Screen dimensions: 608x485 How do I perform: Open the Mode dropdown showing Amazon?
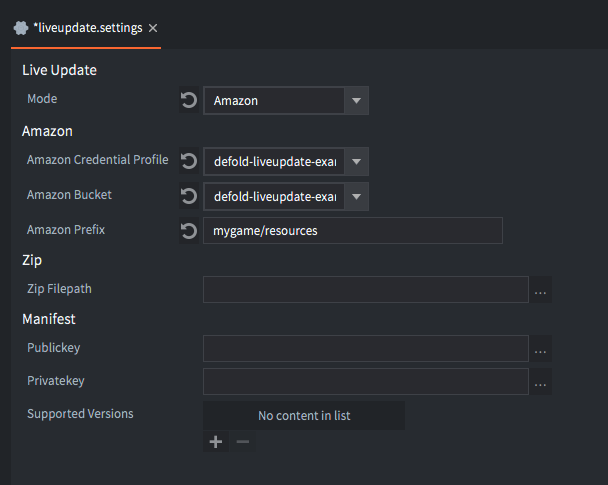coord(357,100)
